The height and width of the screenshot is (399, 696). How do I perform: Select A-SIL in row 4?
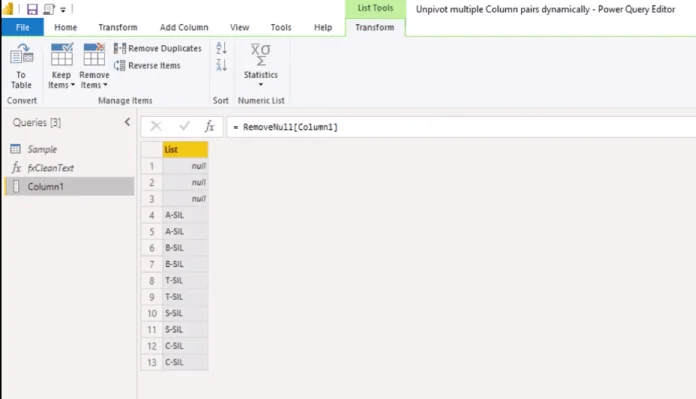[185, 215]
